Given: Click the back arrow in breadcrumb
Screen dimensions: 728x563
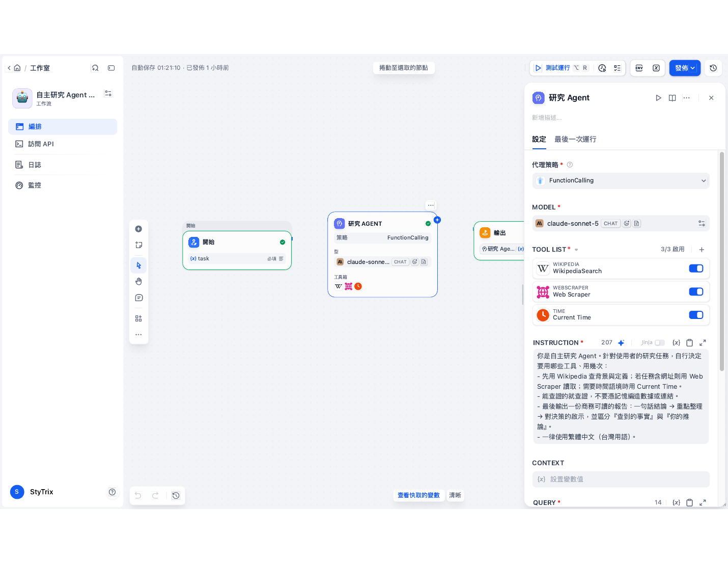Looking at the screenshot, I should [9, 68].
